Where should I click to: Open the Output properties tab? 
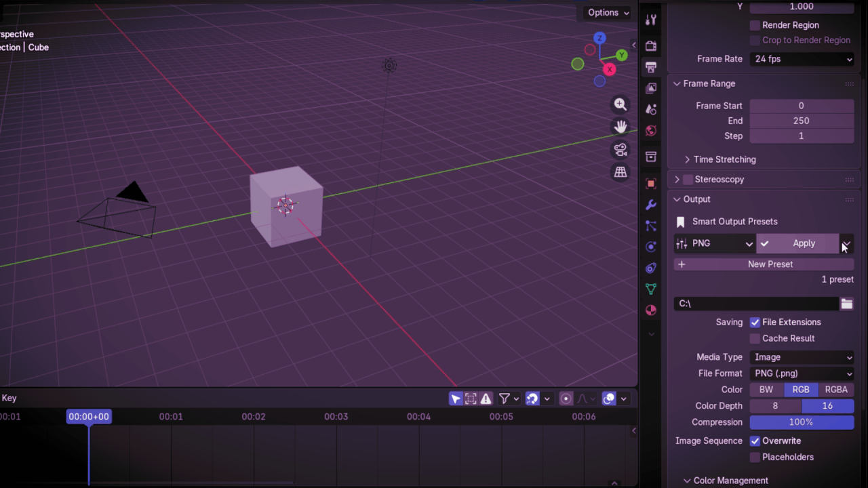[x=651, y=67]
